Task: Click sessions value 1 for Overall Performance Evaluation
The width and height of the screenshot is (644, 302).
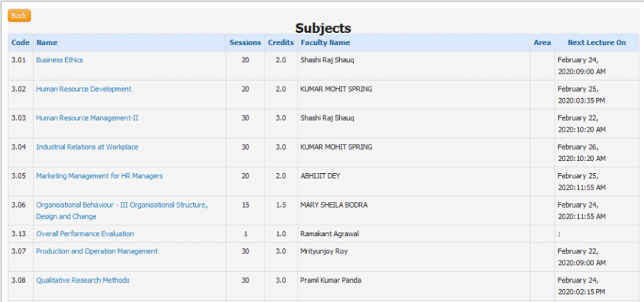Action: click(245, 234)
